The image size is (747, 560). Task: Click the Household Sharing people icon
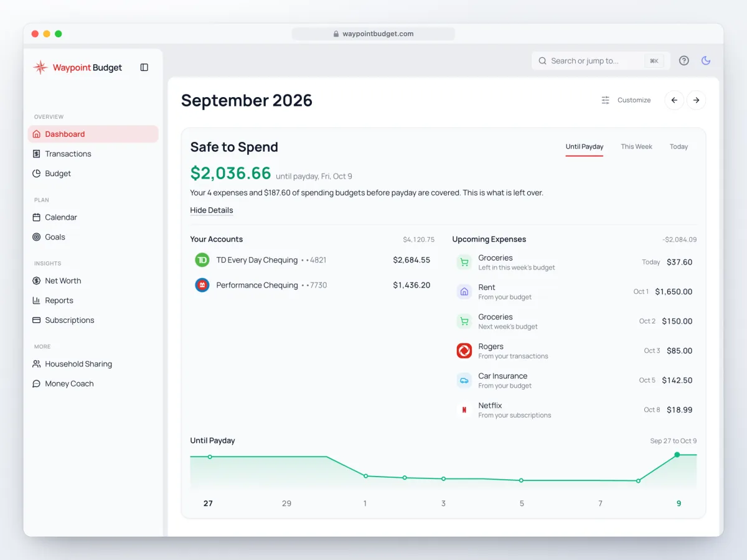click(36, 364)
